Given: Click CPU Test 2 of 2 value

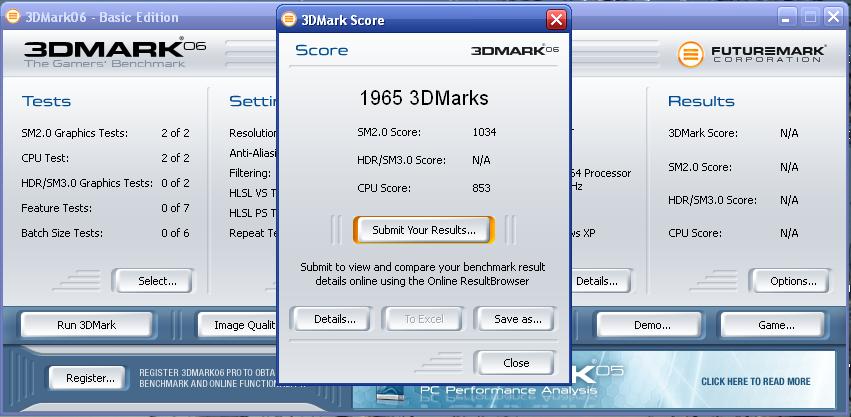Looking at the screenshot, I should [175, 158].
